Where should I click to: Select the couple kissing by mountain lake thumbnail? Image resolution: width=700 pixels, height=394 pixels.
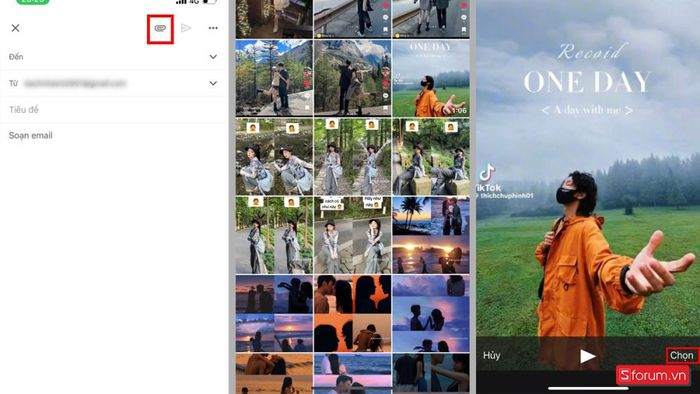click(x=274, y=79)
